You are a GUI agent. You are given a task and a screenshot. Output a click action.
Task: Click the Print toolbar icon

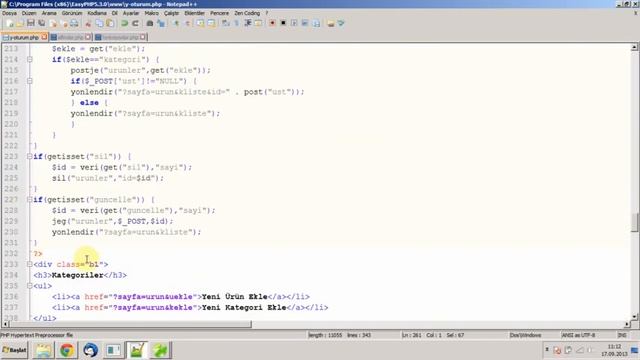(74, 23)
